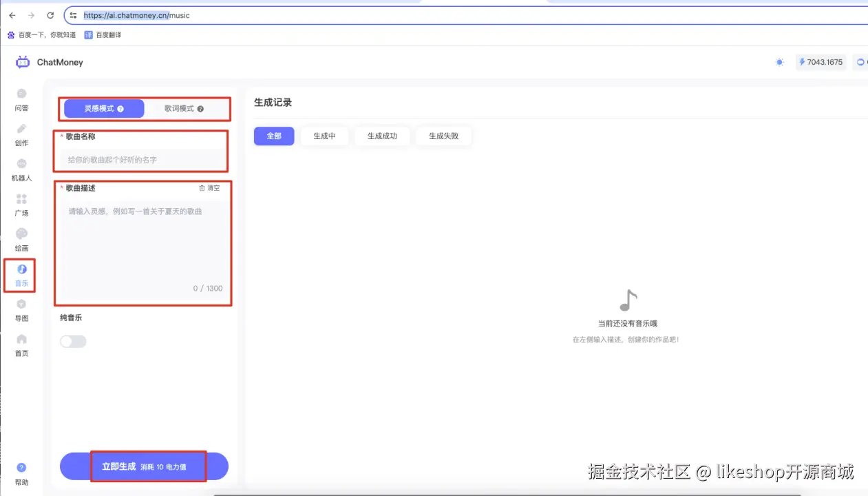Click the gray music note placeholder icon
This screenshot has height=496, width=868.
pyautogui.click(x=627, y=300)
